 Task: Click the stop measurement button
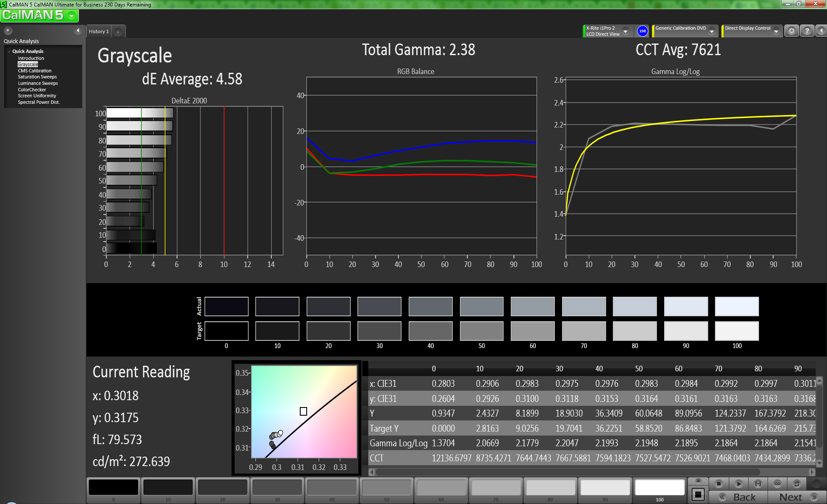[718, 484]
